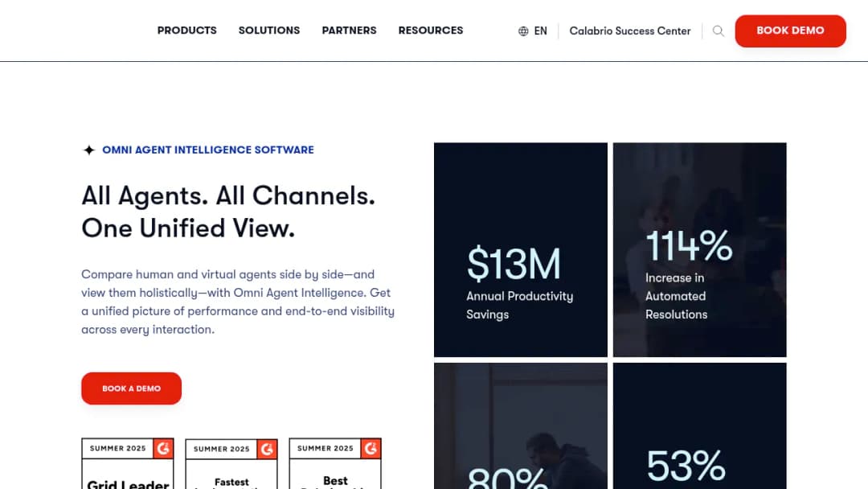Click the G2 logo on Best badge
The height and width of the screenshot is (489, 868).
371,448
